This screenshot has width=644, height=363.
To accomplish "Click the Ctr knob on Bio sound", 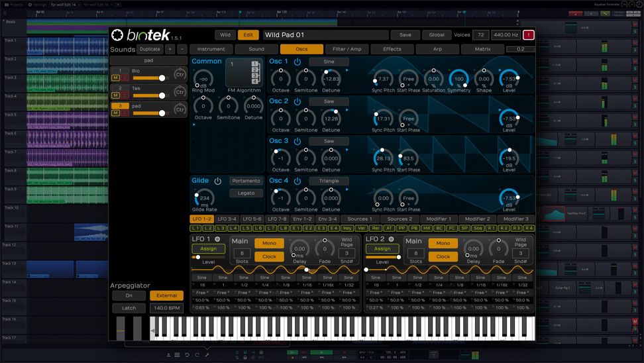I will [180, 74].
